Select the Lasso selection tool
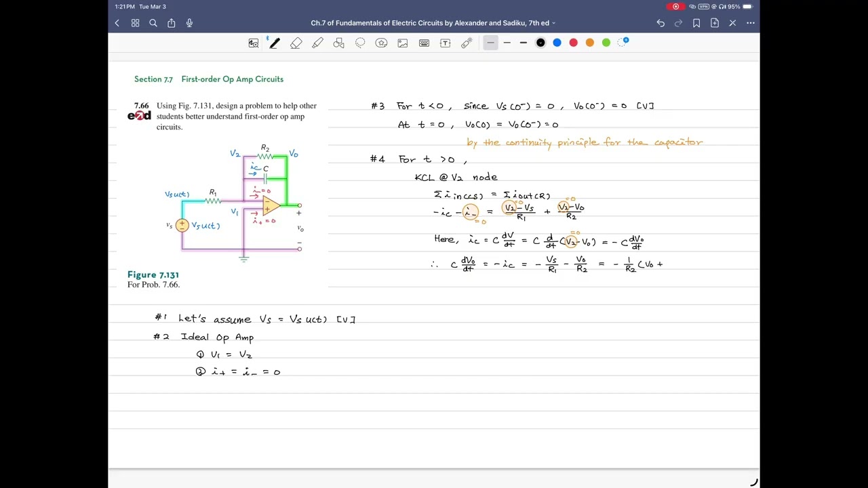868x488 pixels. (x=360, y=43)
